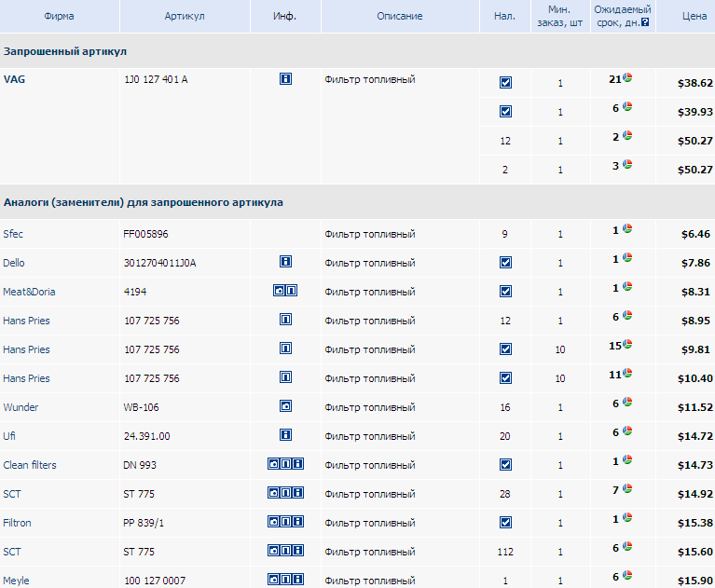Open the Sfec brand link
The image size is (715, 588).
click(x=13, y=234)
